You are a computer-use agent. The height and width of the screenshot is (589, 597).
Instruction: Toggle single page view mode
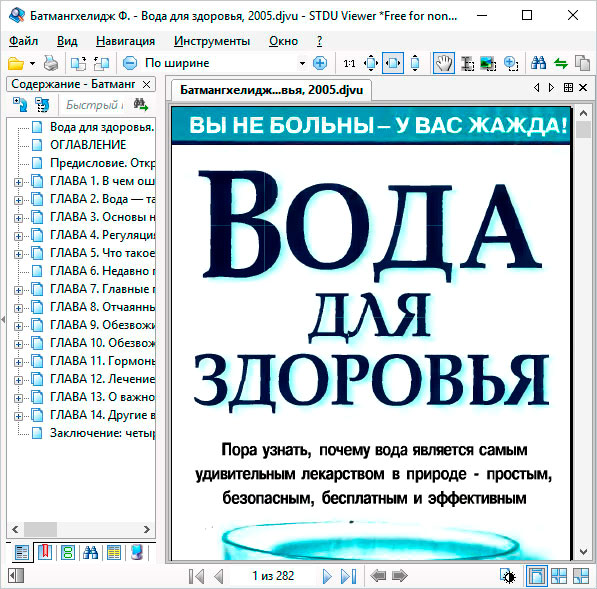click(x=536, y=576)
